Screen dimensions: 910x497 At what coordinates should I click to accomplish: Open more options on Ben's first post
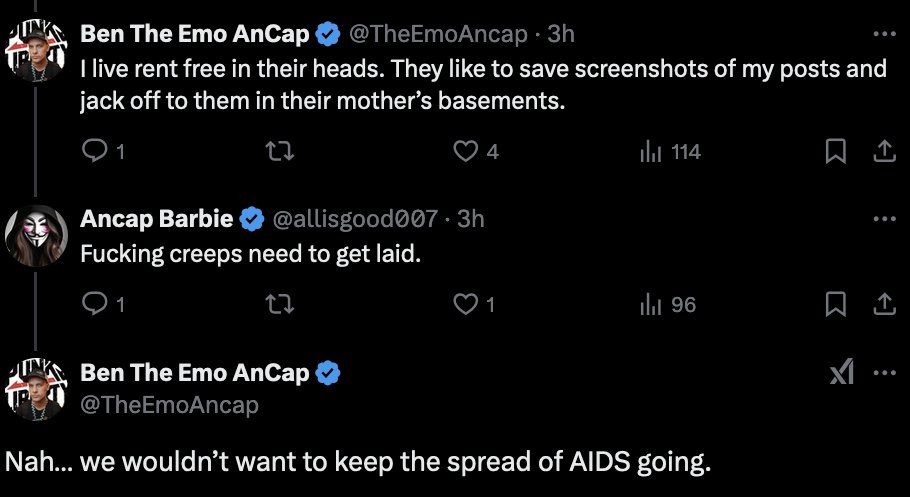pos(884,34)
